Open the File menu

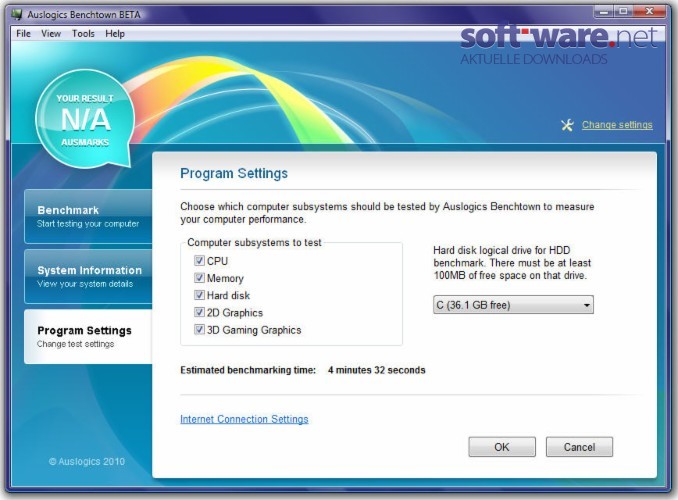(23, 34)
